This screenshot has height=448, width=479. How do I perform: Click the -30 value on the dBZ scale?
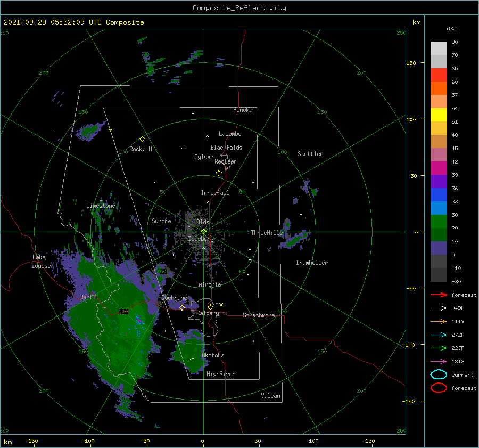(456, 281)
